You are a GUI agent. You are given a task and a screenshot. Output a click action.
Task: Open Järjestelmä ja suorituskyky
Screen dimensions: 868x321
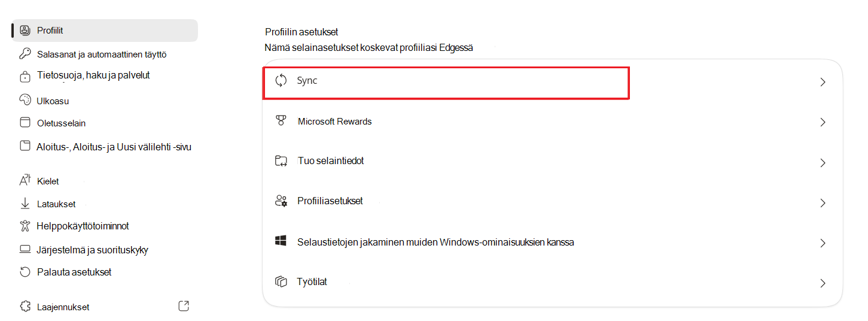(x=92, y=250)
